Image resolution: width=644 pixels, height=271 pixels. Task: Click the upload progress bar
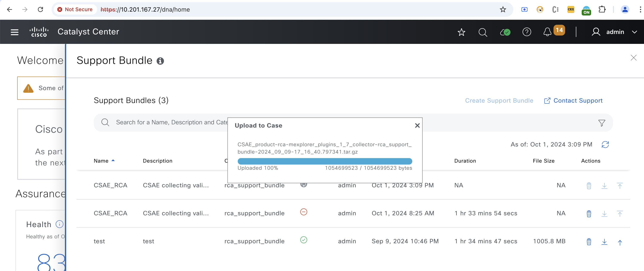(x=325, y=161)
